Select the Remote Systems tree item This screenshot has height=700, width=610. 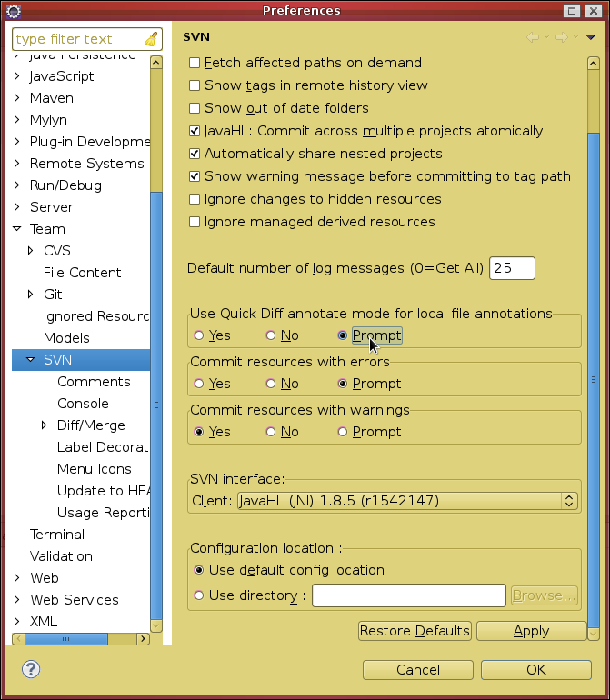87,164
